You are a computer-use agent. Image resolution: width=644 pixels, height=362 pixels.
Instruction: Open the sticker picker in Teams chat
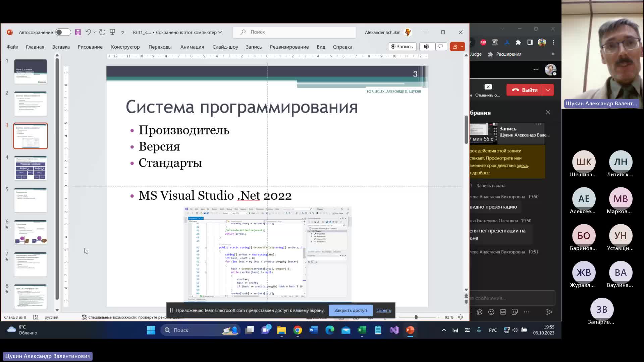(x=515, y=312)
